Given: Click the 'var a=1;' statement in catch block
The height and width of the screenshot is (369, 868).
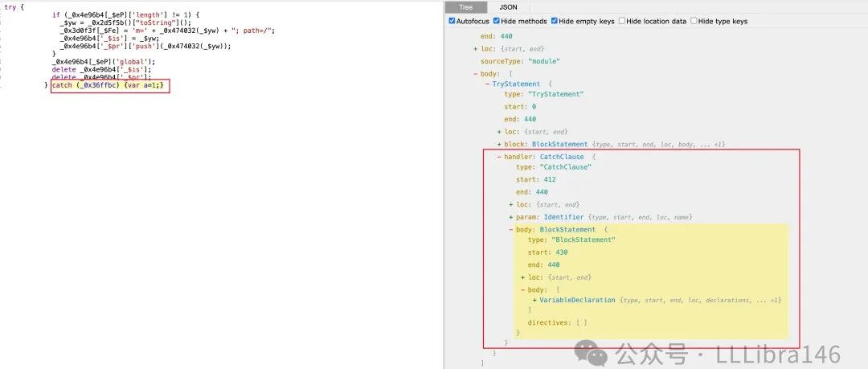Looking at the screenshot, I should 144,86.
